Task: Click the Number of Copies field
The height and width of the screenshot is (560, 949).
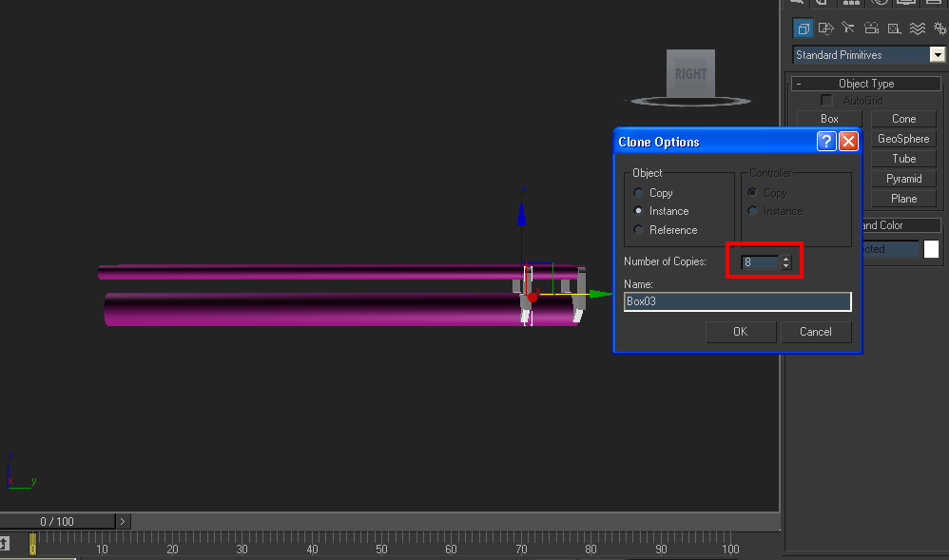Action: coord(761,262)
